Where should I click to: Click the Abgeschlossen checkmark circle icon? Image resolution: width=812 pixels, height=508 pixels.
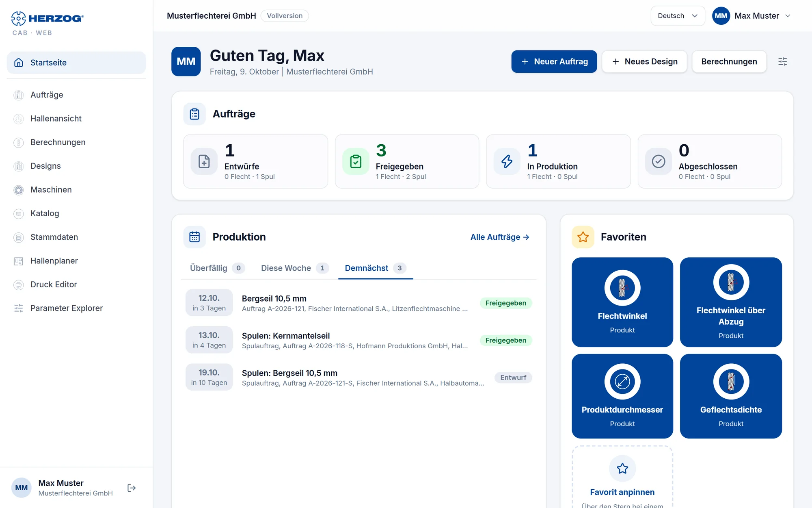659,161
